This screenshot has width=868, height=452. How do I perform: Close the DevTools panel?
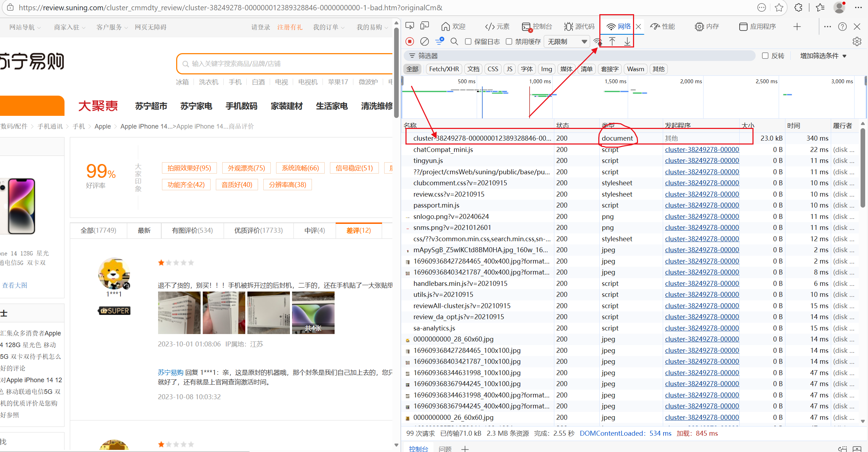(x=857, y=27)
